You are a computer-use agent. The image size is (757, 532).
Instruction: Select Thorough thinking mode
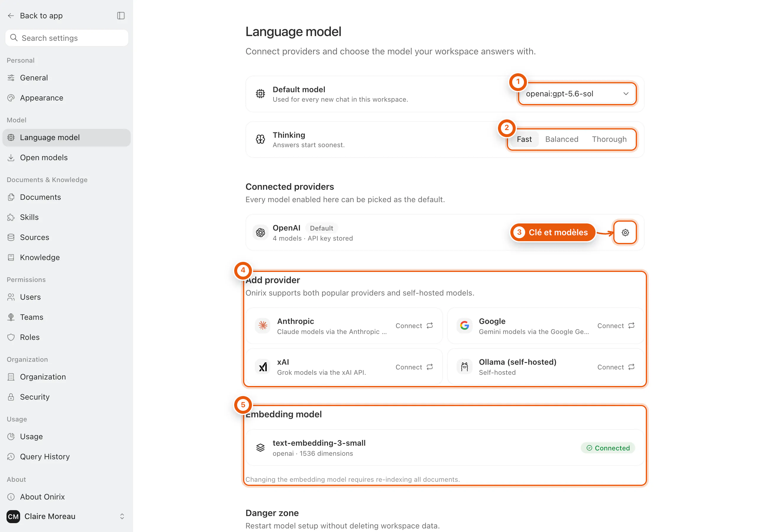click(609, 140)
